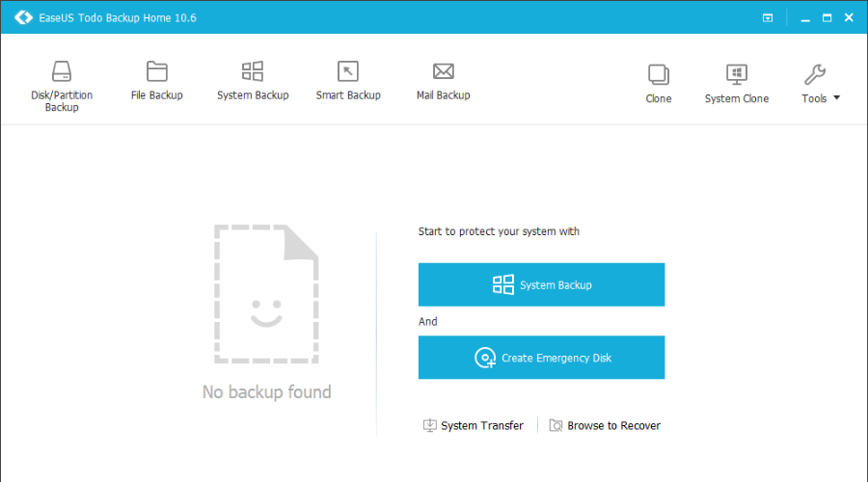Image resolution: width=868 pixels, height=482 pixels.
Task: Open System Transfer link
Action: point(474,425)
